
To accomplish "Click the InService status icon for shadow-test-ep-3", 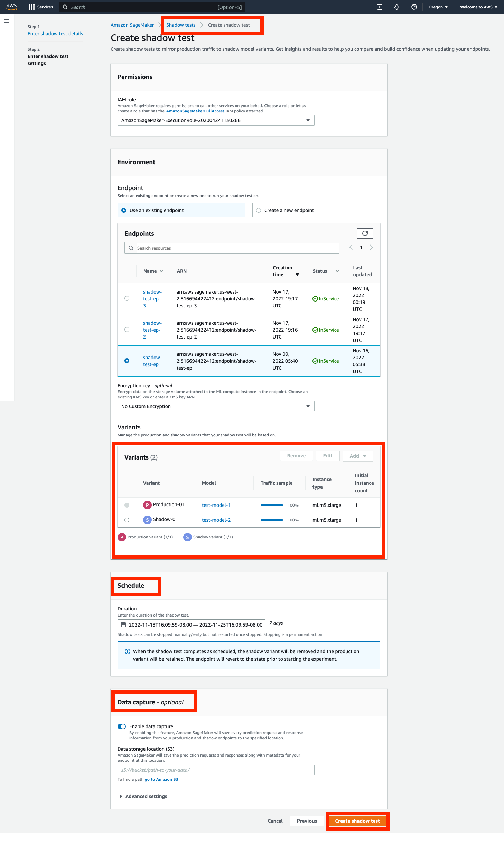I will (x=315, y=299).
